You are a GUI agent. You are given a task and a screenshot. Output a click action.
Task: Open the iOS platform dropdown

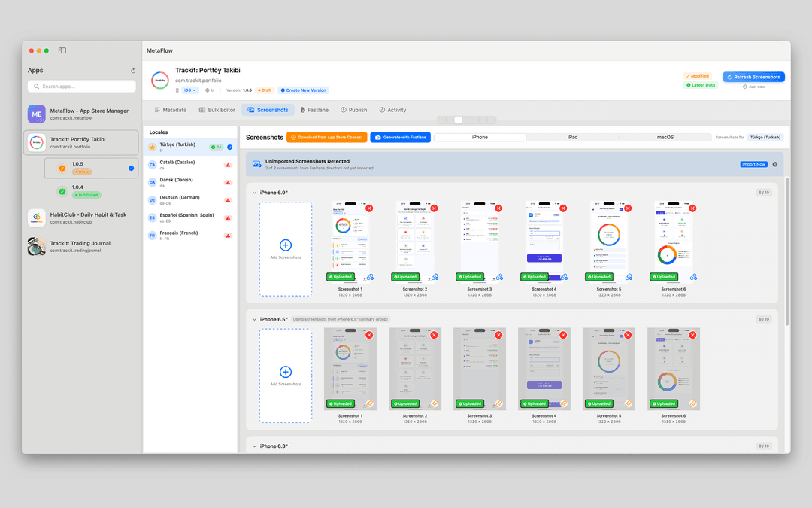[x=190, y=90]
